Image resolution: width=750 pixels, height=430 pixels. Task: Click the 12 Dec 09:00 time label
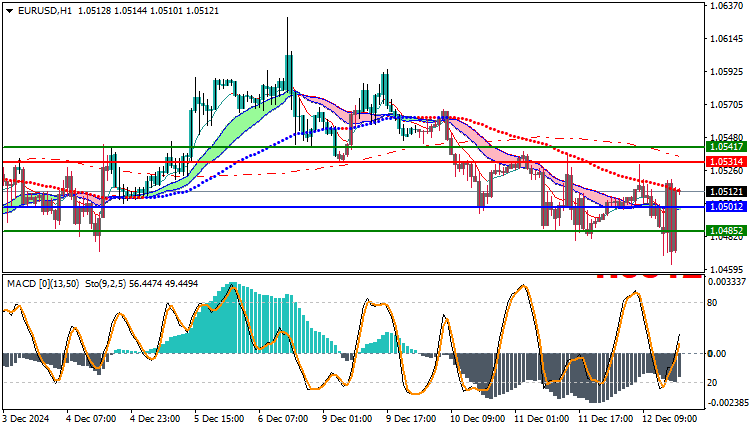(x=670, y=419)
